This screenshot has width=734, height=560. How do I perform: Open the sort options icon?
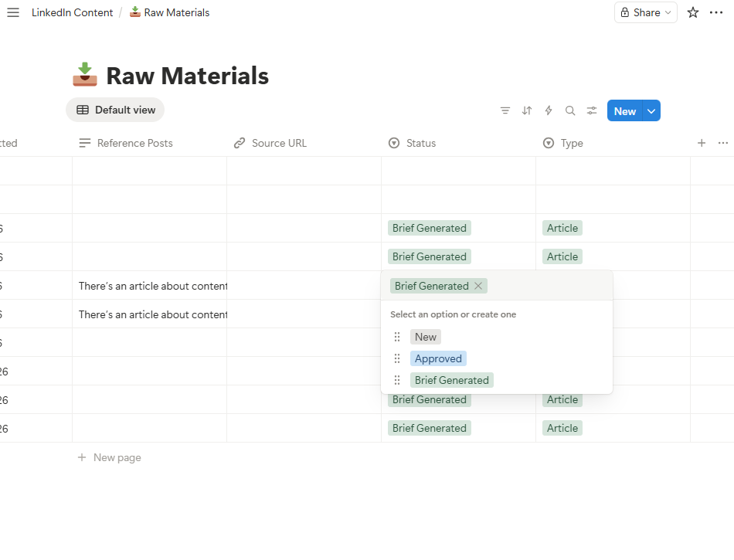527,110
